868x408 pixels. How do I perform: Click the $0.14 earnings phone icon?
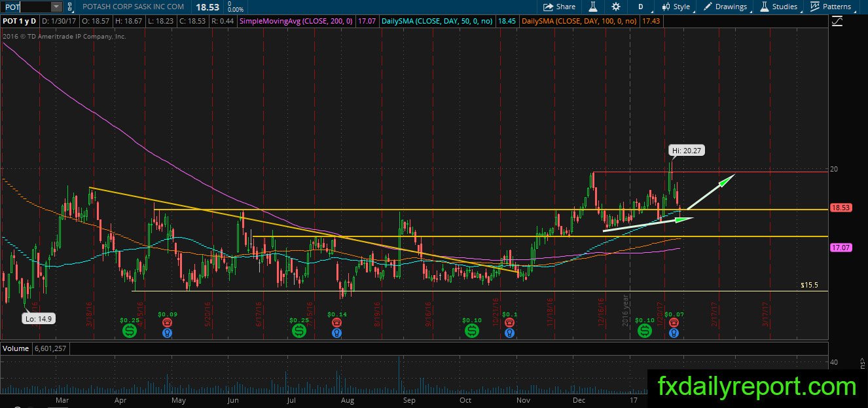[336, 323]
